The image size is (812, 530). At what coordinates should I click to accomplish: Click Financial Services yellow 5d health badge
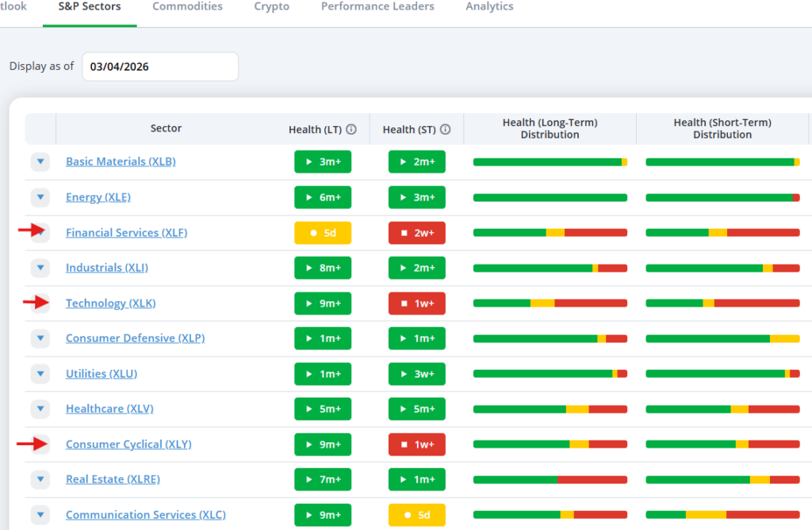click(322, 233)
